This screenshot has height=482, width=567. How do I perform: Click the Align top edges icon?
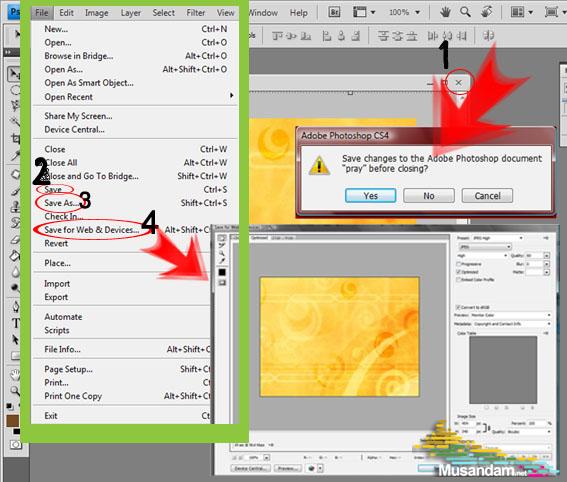pos(277,36)
